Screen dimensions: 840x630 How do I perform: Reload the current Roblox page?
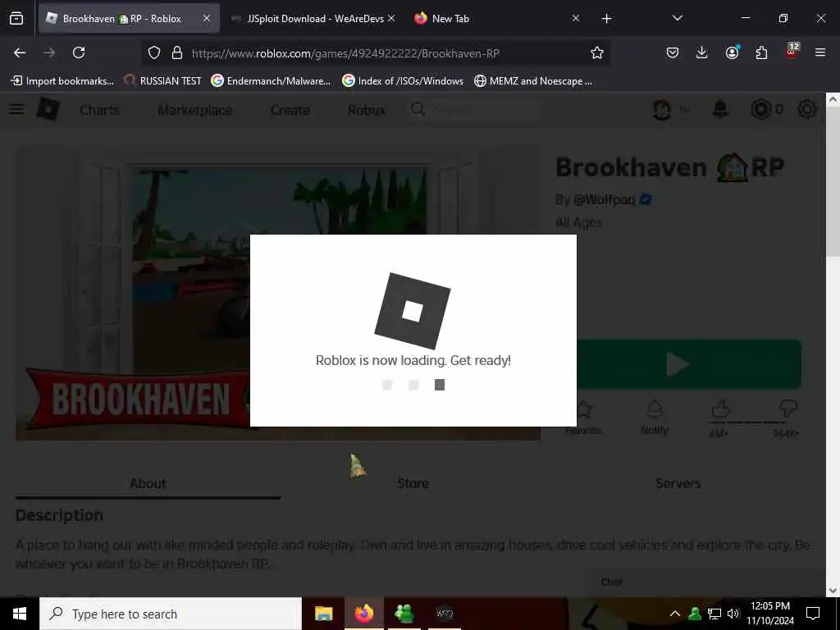click(x=79, y=52)
